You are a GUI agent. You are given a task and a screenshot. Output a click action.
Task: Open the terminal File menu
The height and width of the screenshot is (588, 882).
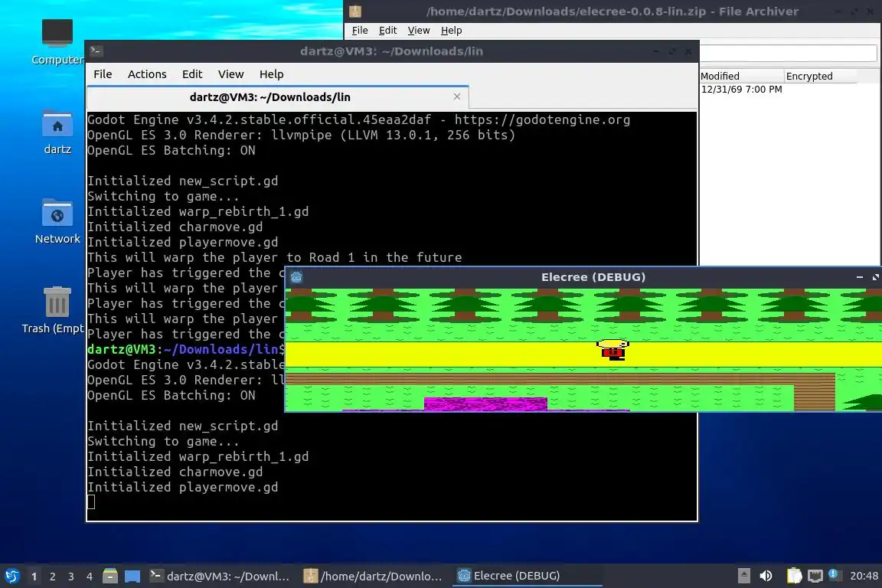(103, 74)
